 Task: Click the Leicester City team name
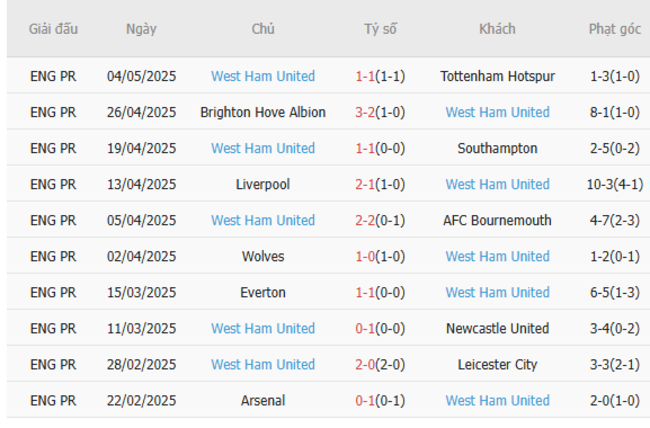point(497,364)
